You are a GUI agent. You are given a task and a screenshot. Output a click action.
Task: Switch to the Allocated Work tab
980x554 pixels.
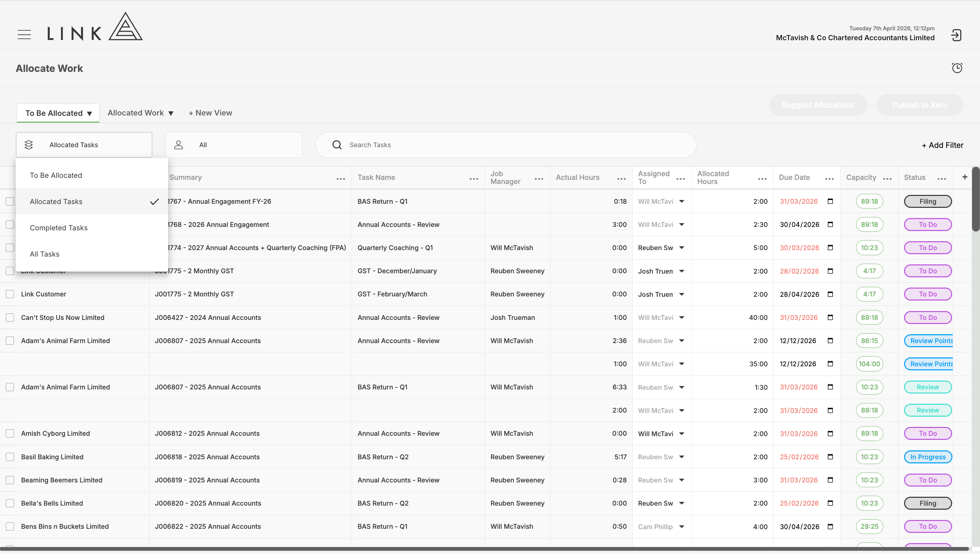pos(136,113)
